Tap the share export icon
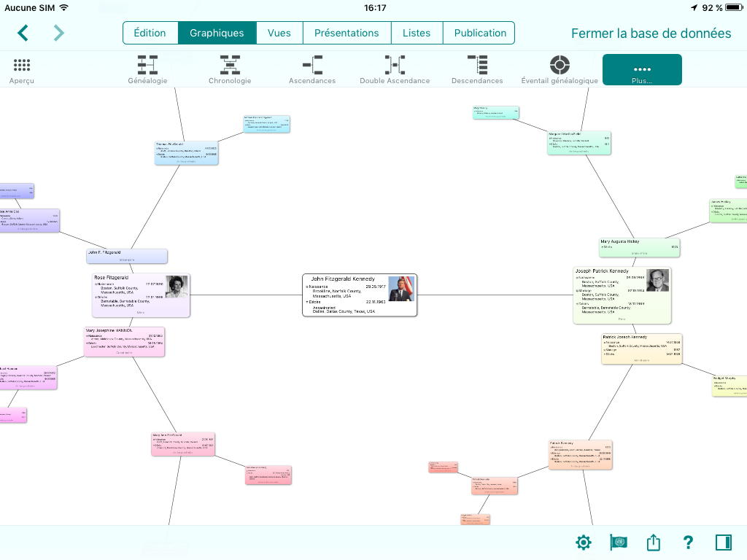 (x=653, y=542)
